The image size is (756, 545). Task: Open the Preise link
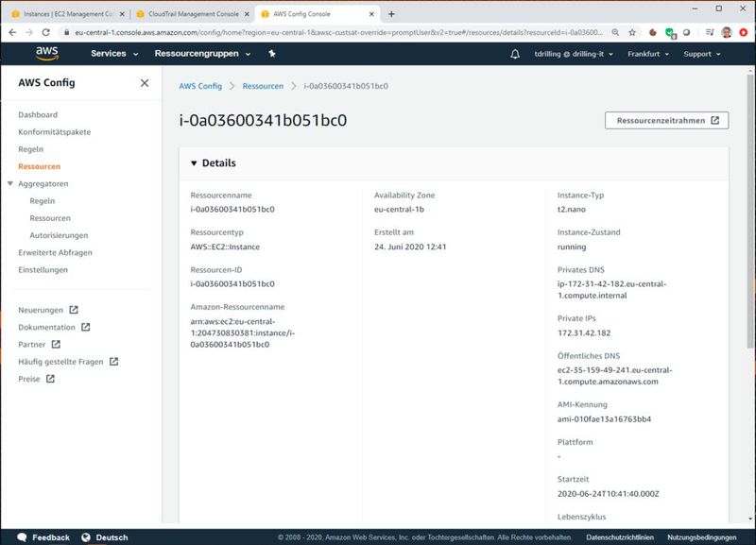pyautogui.click(x=29, y=379)
